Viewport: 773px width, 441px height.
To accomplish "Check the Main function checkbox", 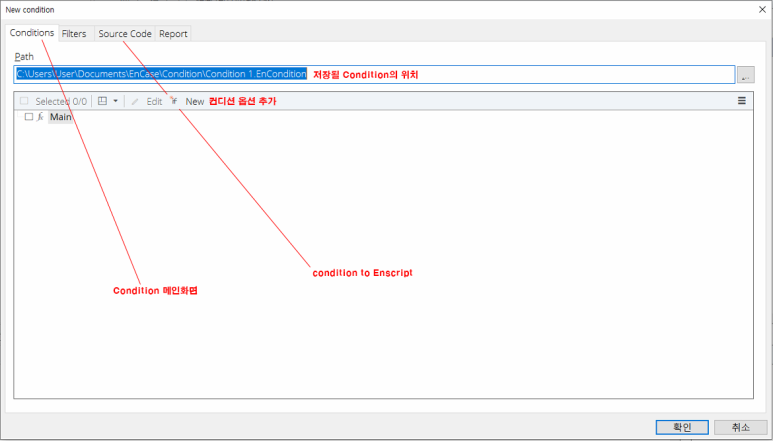I will pyautogui.click(x=29, y=117).
